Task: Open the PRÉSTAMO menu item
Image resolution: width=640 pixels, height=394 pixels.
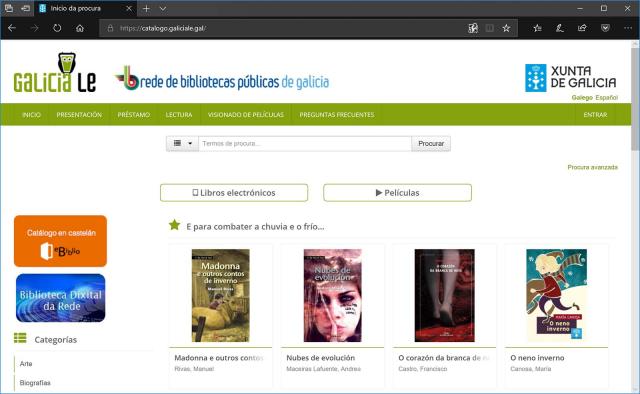Action: (134, 115)
